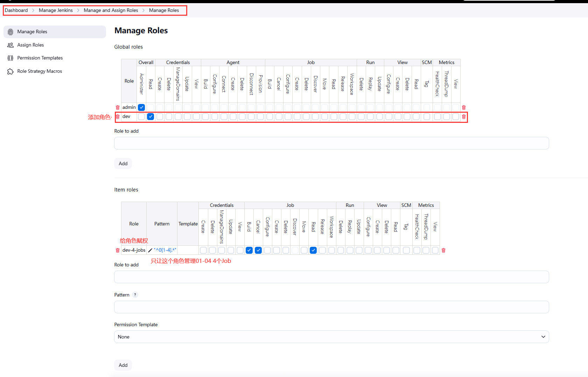Viewport: 588px width, 377px height.
Task: Delete dev-4-jobs role using left trash icon
Action: click(118, 250)
